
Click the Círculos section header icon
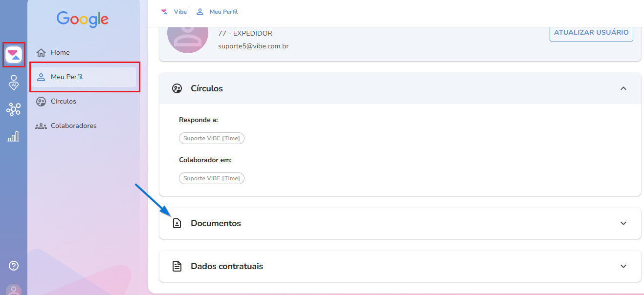click(177, 88)
